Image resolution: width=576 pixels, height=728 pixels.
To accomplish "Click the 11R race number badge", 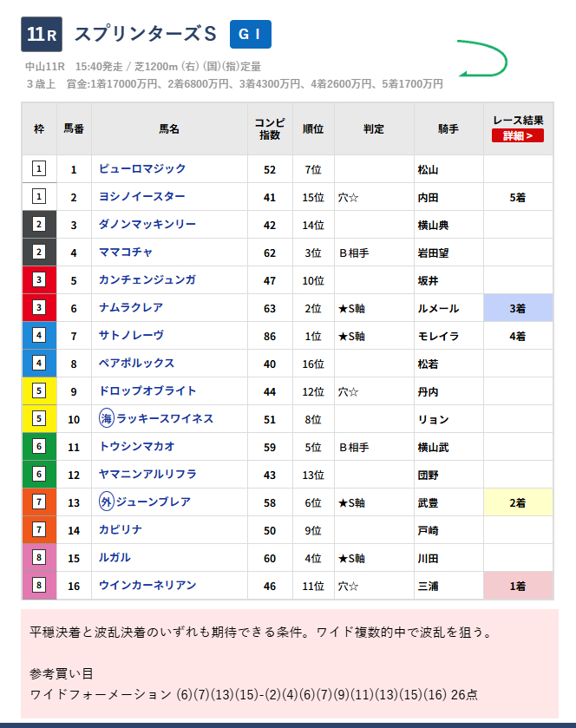I will tap(42, 34).
